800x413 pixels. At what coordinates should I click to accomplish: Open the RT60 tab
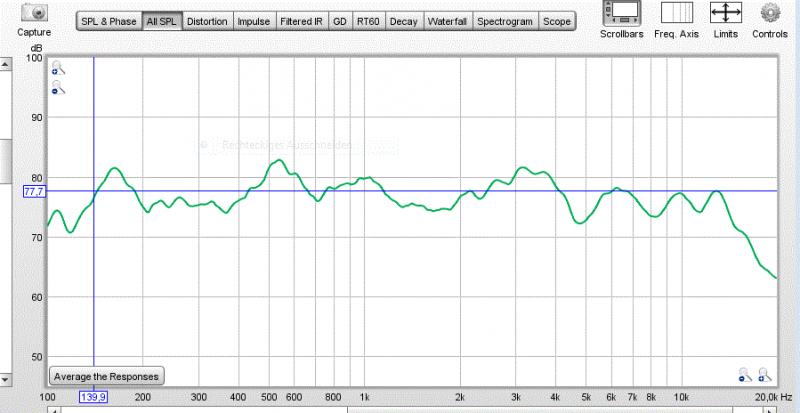click(x=368, y=21)
